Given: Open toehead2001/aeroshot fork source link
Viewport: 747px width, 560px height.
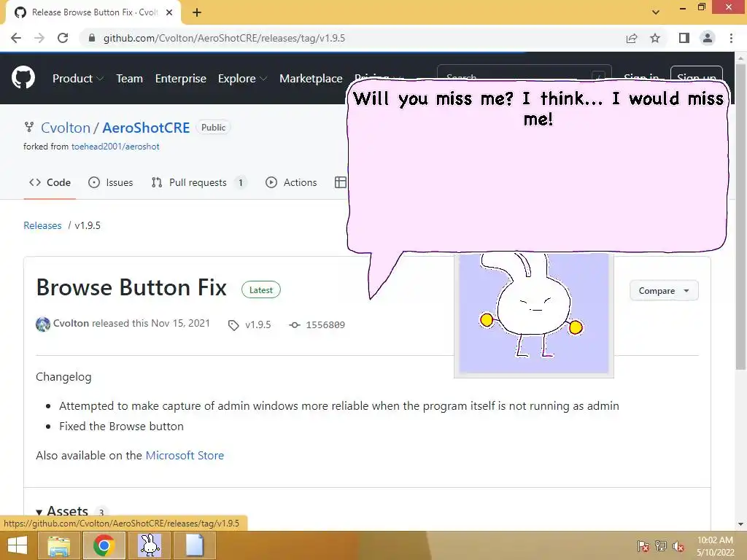Looking at the screenshot, I should point(115,147).
